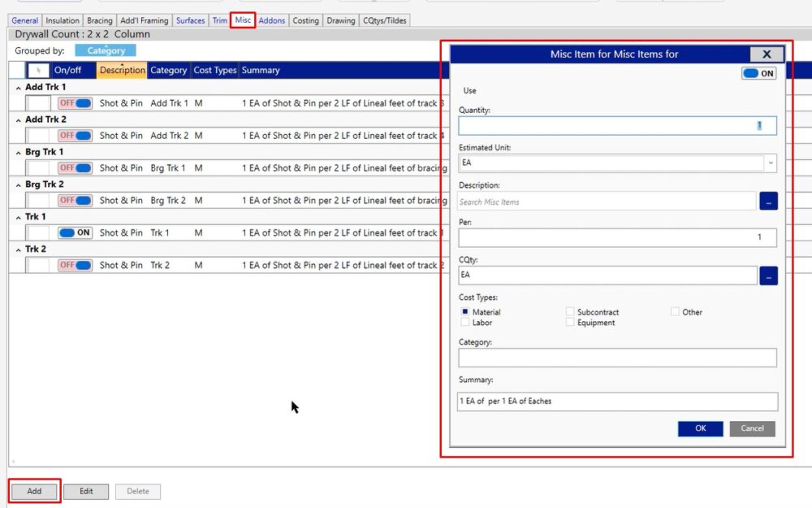Check the Subcontract cost type
Screen dimensions: 812x508
(x=570, y=312)
